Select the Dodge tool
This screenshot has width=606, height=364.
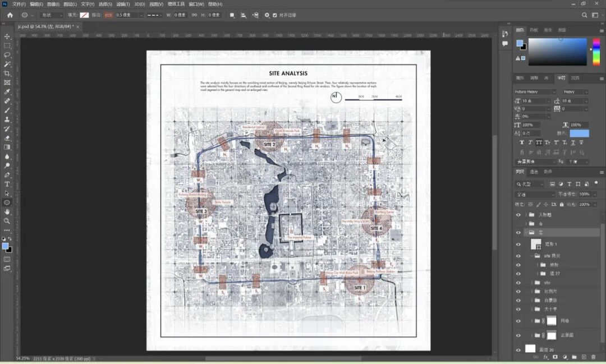point(7,166)
